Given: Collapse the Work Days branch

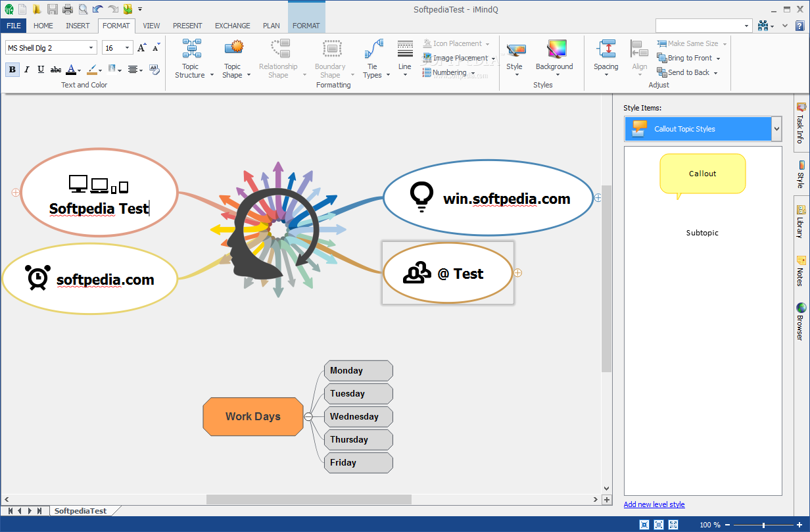Looking at the screenshot, I should 308,416.
